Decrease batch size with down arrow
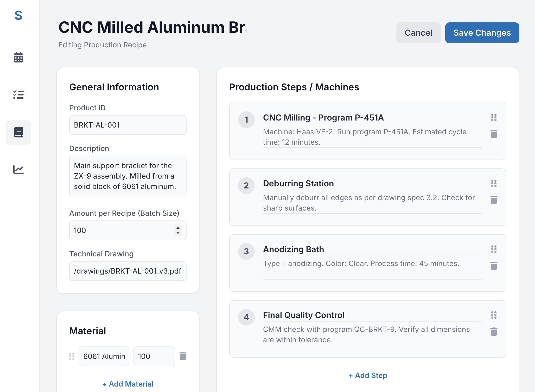This screenshot has width=535, height=392. (x=178, y=233)
